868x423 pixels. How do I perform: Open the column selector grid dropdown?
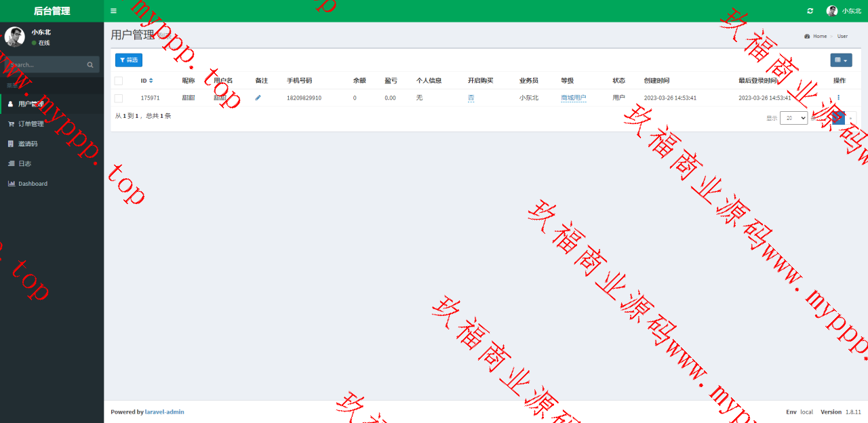[x=841, y=60]
